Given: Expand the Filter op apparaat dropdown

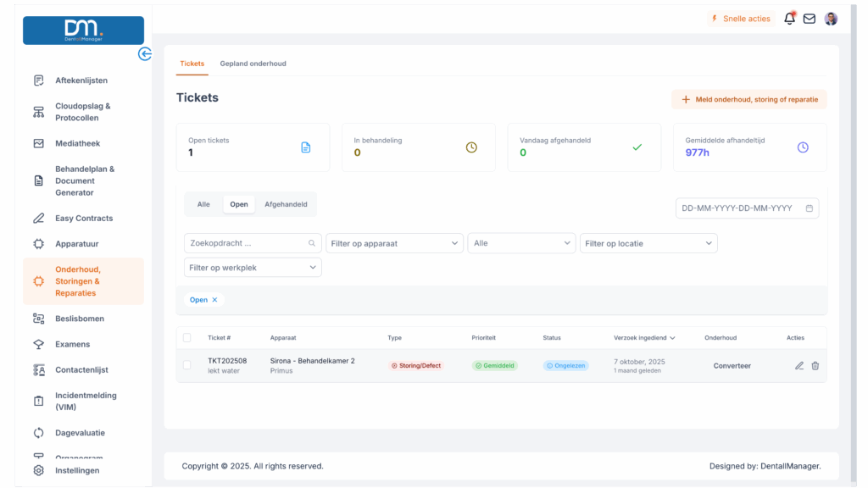Looking at the screenshot, I should (x=394, y=243).
